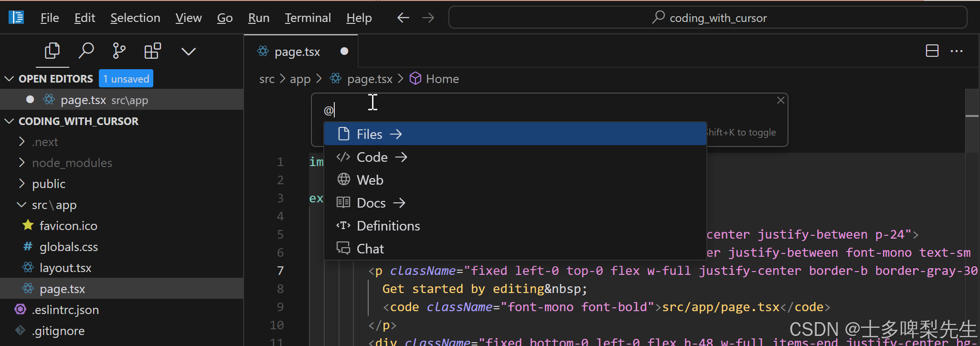
Task: Open the File menu
Action: (x=50, y=18)
